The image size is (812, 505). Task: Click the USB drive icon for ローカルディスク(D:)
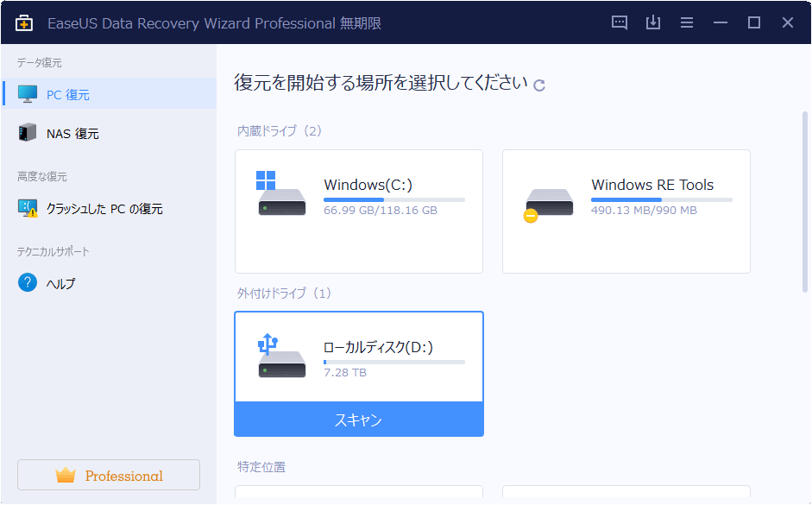click(281, 356)
